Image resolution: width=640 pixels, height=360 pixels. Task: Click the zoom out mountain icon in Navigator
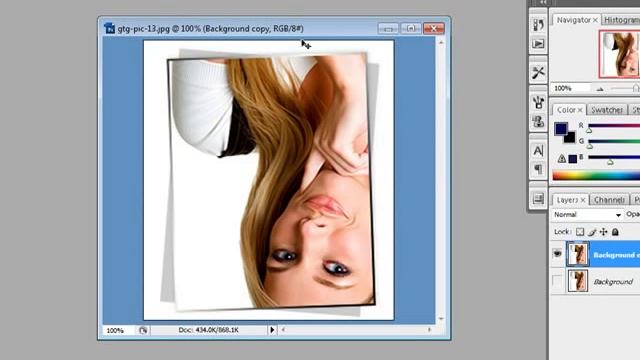600,89
